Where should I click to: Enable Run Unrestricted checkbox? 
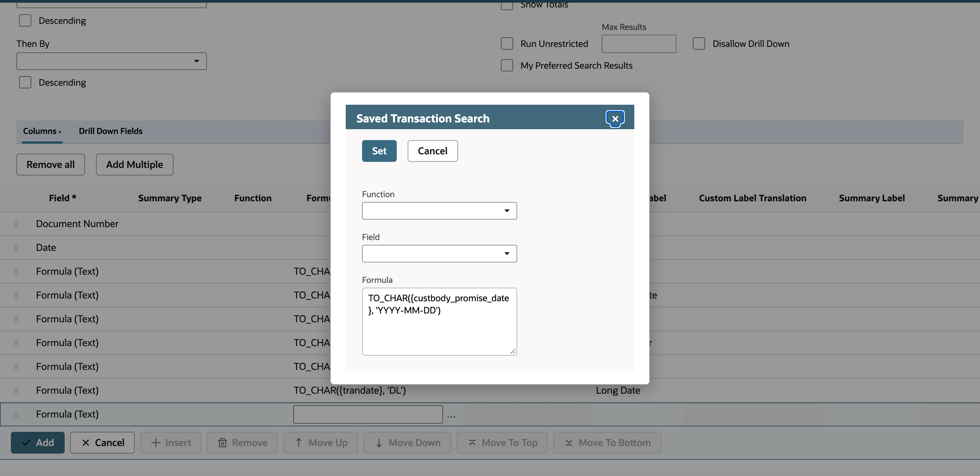pos(507,44)
